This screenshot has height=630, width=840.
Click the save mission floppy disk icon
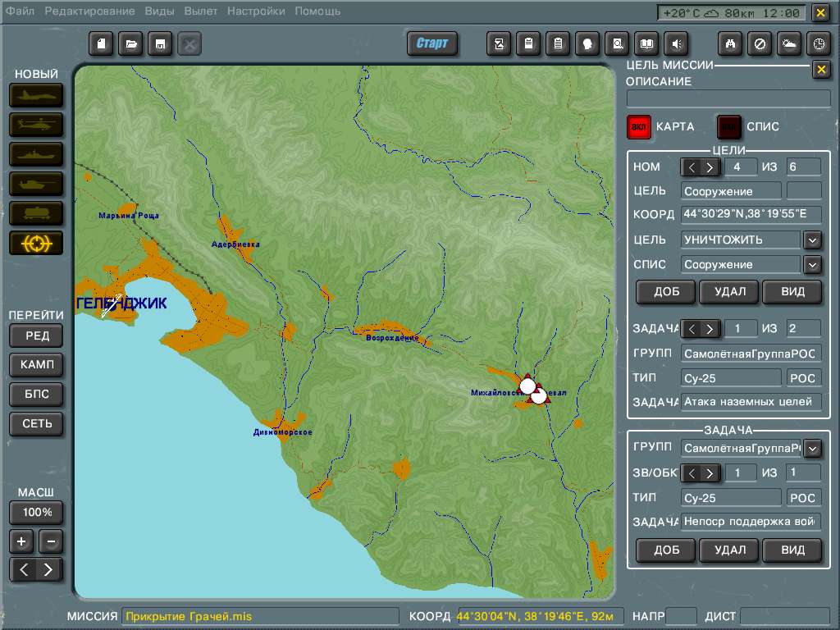tap(160, 44)
